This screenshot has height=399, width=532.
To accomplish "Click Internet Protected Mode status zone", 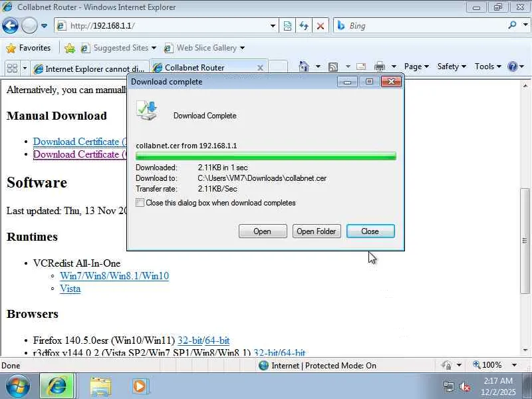I will coord(318,365).
